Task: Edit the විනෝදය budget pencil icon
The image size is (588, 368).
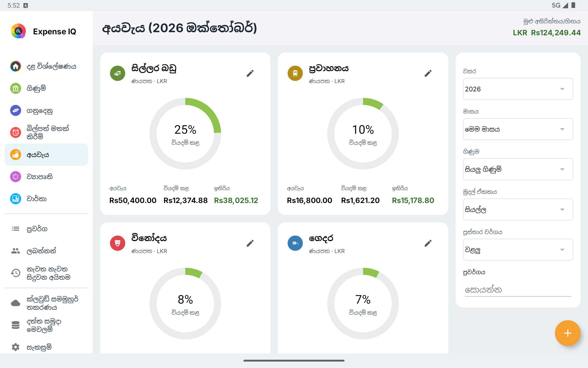Action: click(x=250, y=243)
